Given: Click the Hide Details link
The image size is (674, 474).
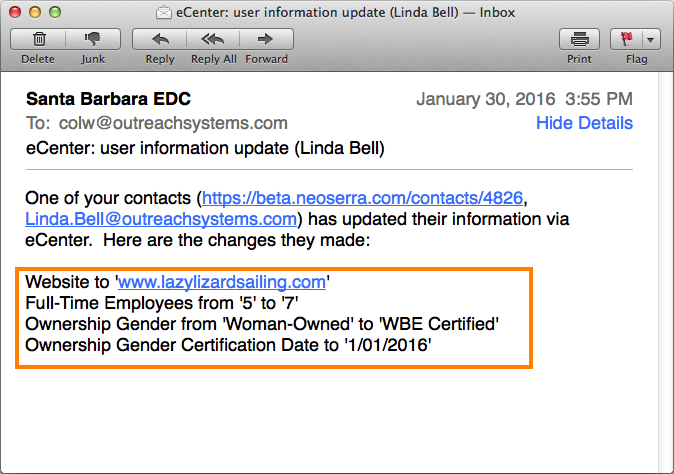Looking at the screenshot, I should click(584, 123).
